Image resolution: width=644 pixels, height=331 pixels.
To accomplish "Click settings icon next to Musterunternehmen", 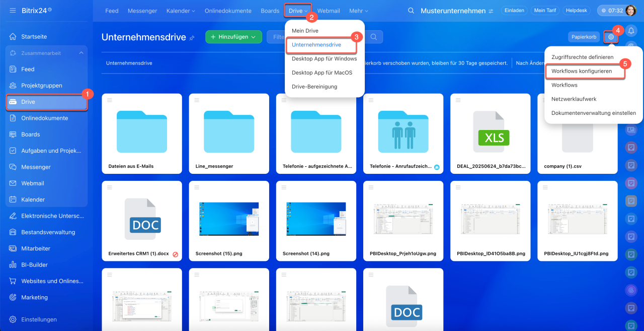I will (x=491, y=11).
